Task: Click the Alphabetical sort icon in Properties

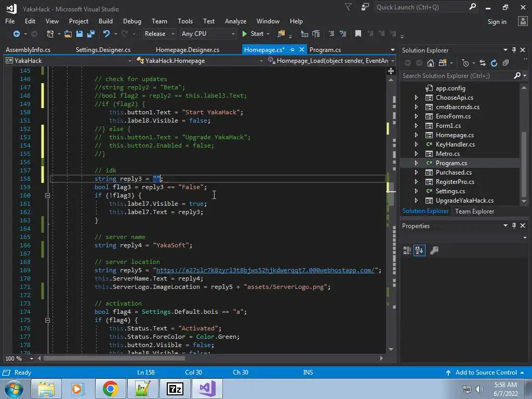Action: 419,250
